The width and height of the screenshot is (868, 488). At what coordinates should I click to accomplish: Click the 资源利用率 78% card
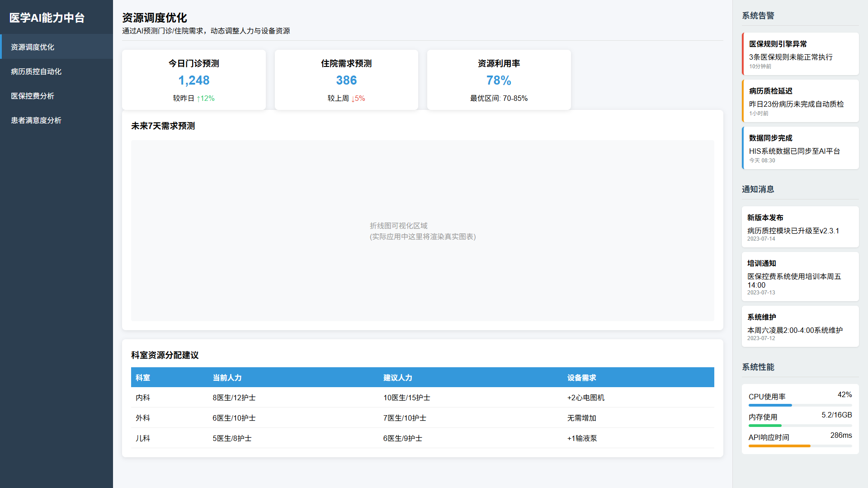(x=499, y=80)
